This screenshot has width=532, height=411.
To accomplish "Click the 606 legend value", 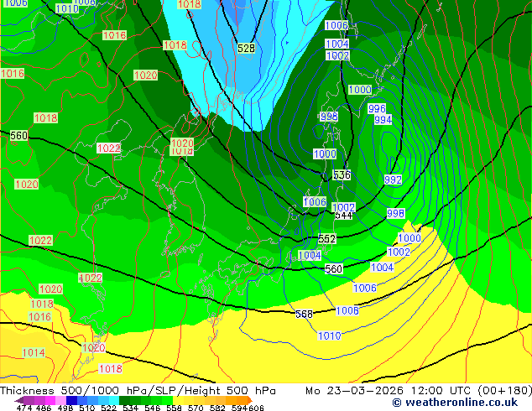I will point(256,408).
